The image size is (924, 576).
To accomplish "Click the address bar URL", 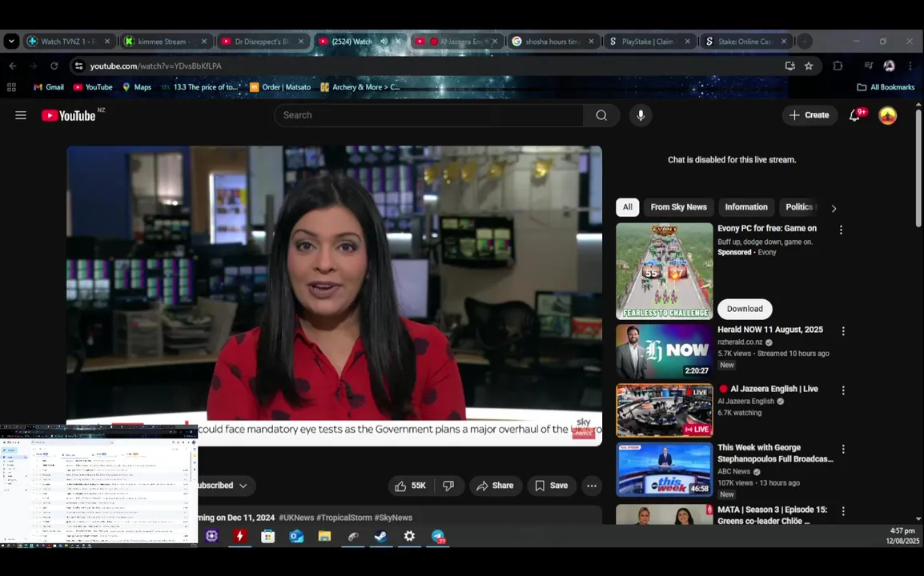I will pyautogui.click(x=155, y=66).
